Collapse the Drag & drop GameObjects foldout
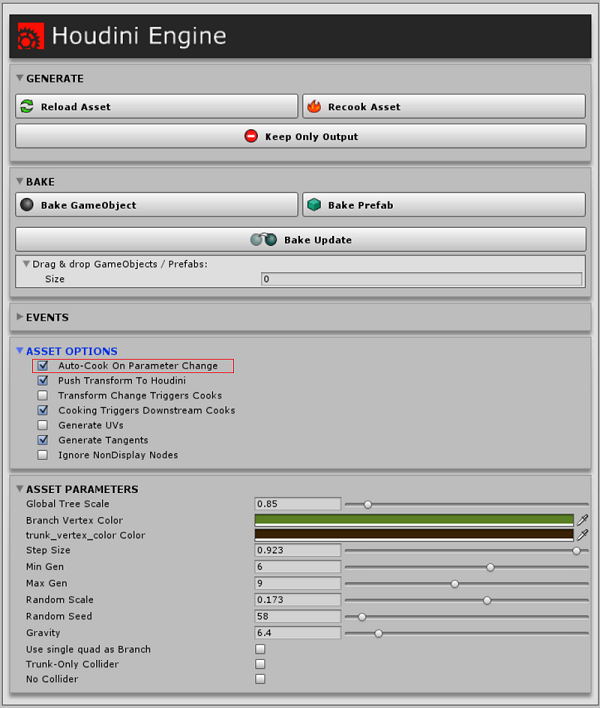 click(x=26, y=264)
